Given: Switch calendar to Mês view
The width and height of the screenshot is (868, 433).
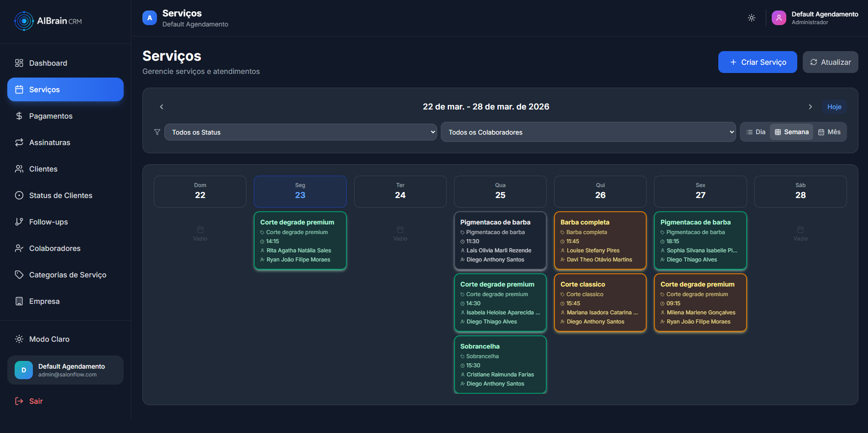Looking at the screenshot, I should point(829,132).
